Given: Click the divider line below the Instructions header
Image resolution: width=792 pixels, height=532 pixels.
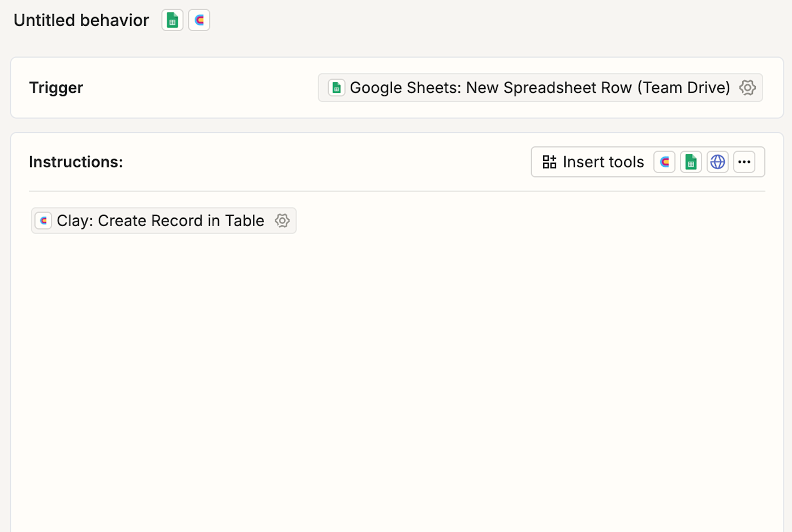Looking at the screenshot, I should tap(396, 191).
